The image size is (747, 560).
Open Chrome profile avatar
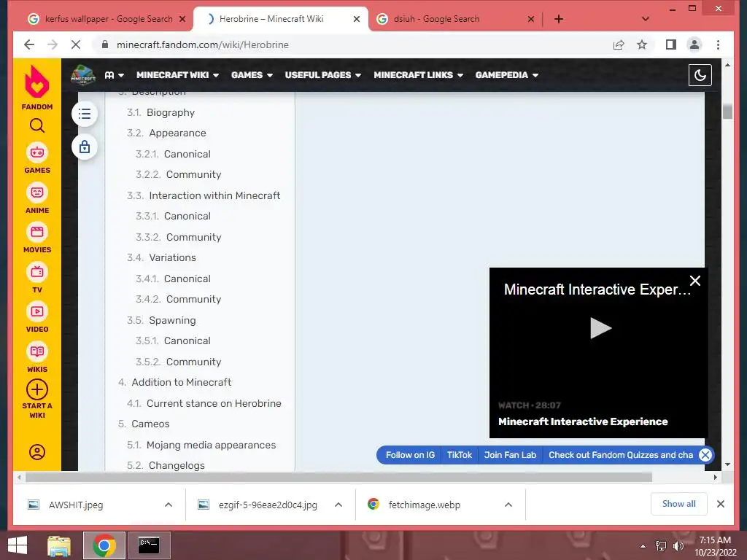tap(694, 44)
